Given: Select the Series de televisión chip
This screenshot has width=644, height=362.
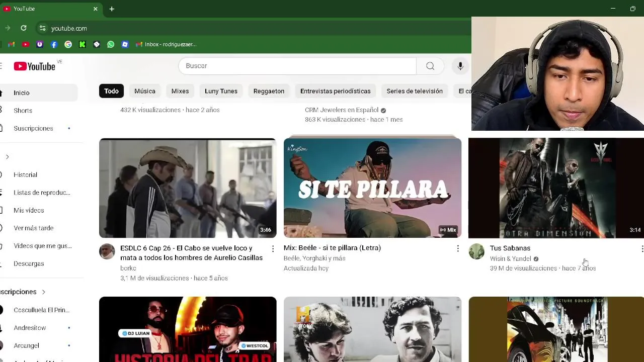Looking at the screenshot, I should [415, 91].
